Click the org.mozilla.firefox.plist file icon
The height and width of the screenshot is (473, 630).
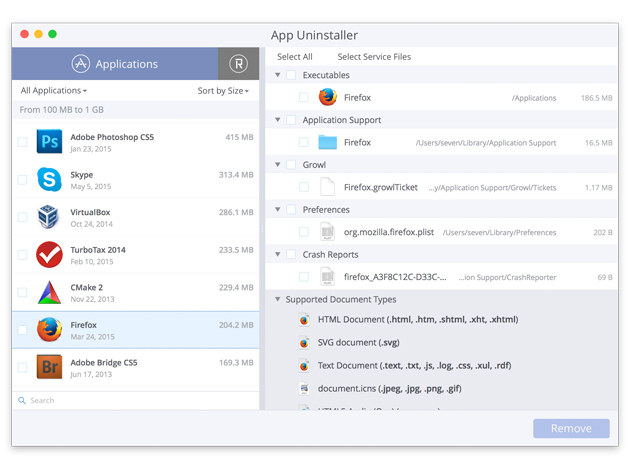click(327, 232)
